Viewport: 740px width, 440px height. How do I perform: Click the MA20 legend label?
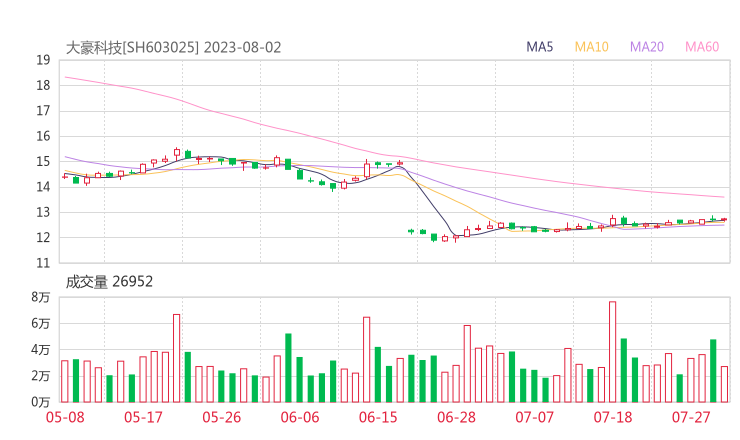(x=647, y=47)
